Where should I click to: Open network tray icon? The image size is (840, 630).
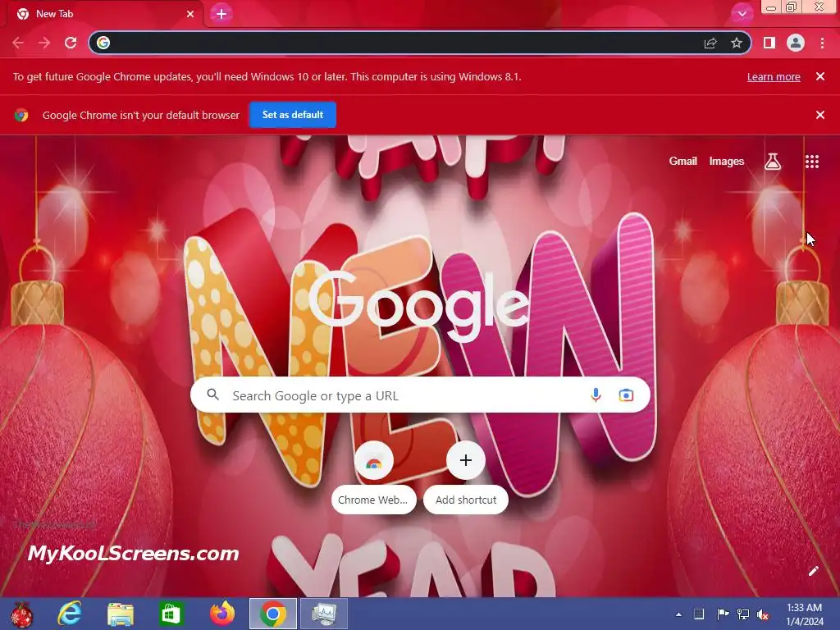[x=743, y=614]
